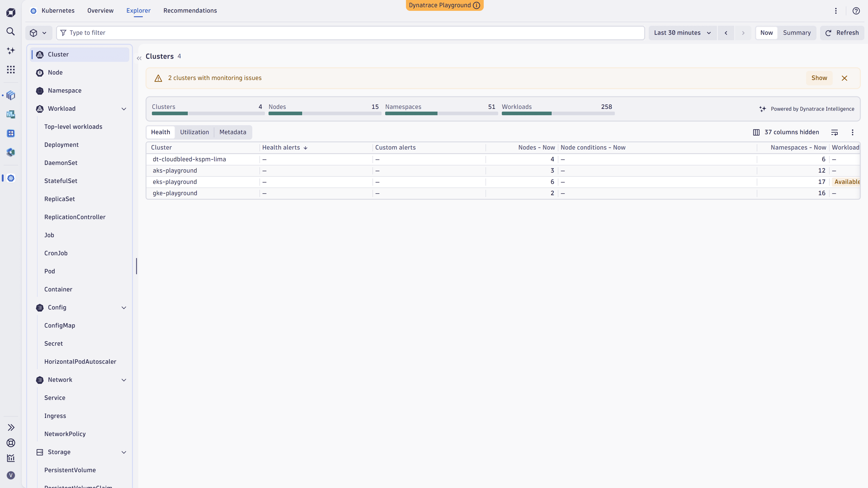The height and width of the screenshot is (488, 868).
Task: Open the eks-playground cluster
Action: point(175,182)
